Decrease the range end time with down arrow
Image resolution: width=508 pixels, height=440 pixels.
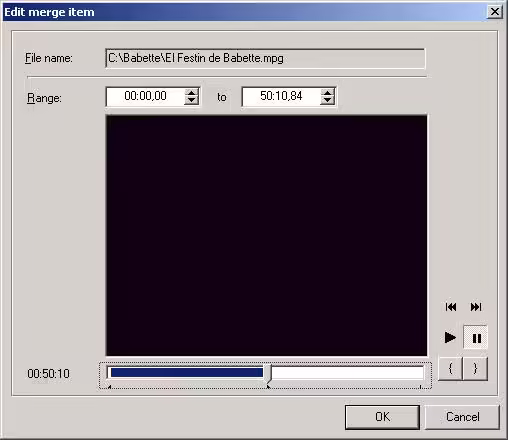[327, 100]
